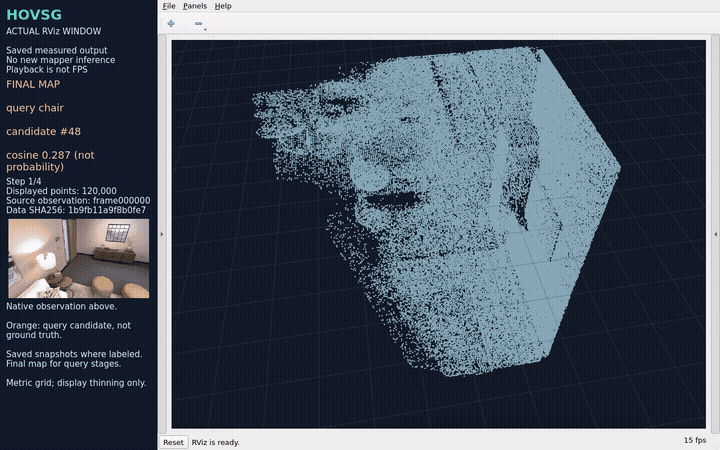This screenshot has width=720, height=450.
Task: Click the 'RViz is ready.' status text
Action: 215,442
